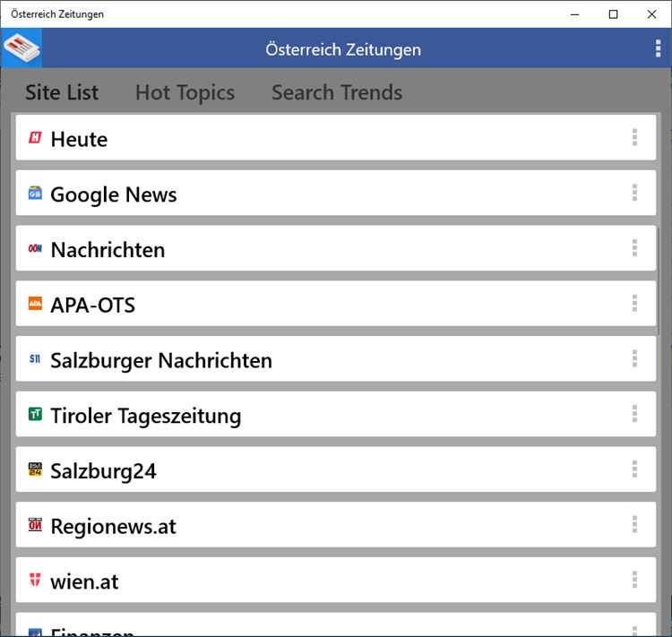Screen dimensions: 672x637
Task: Close the Österreich Zeitungen window
Action: 652,14
